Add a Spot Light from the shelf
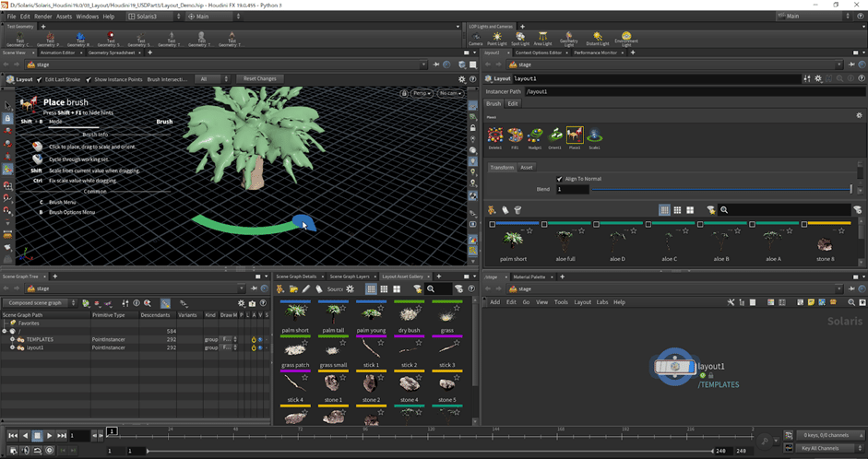868x459 pixels. point(520,39)
